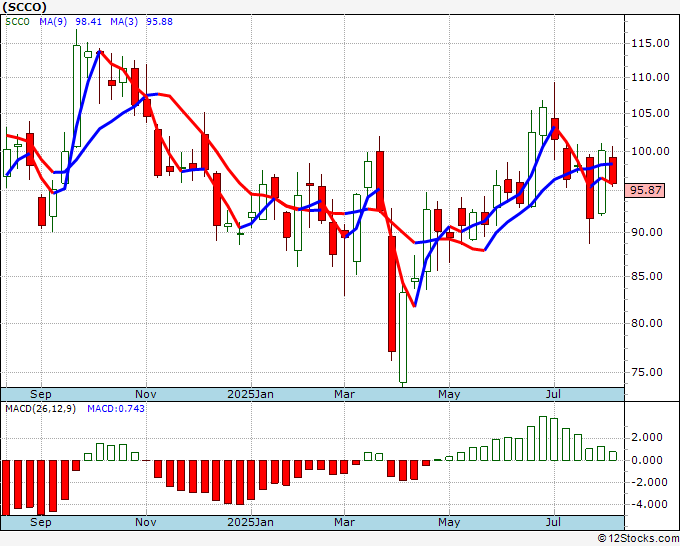Viewport: 680px width, 546px height.
Task: Click the 2.000 MACD axis label
Action: (x=647, y=437)
